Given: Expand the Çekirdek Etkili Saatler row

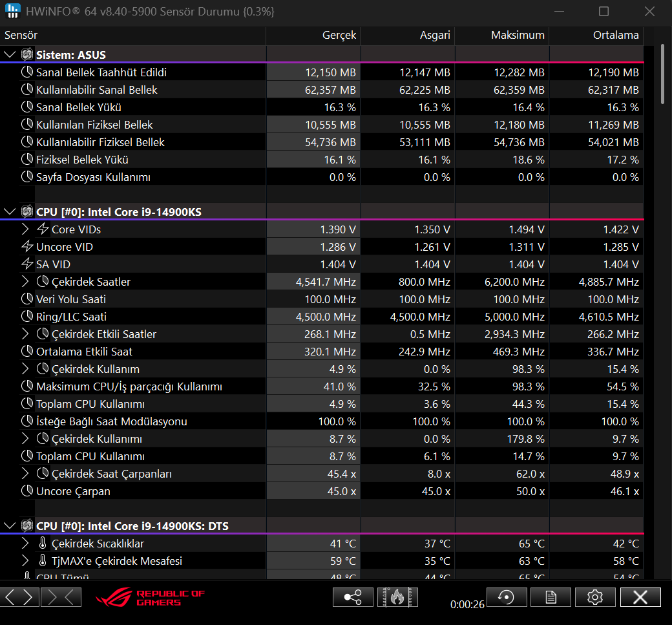Looking at the screenshot, I should pos(25,334).
